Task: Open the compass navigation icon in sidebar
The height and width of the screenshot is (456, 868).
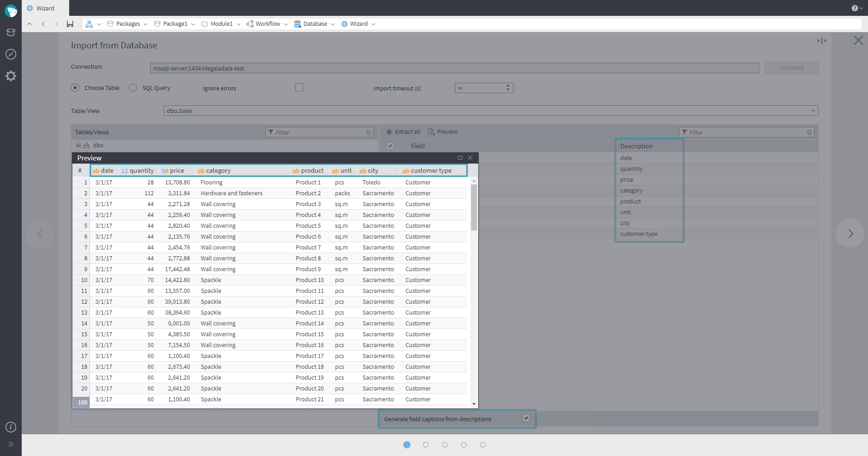Action: pyautogui.click(x=11, y=54)
